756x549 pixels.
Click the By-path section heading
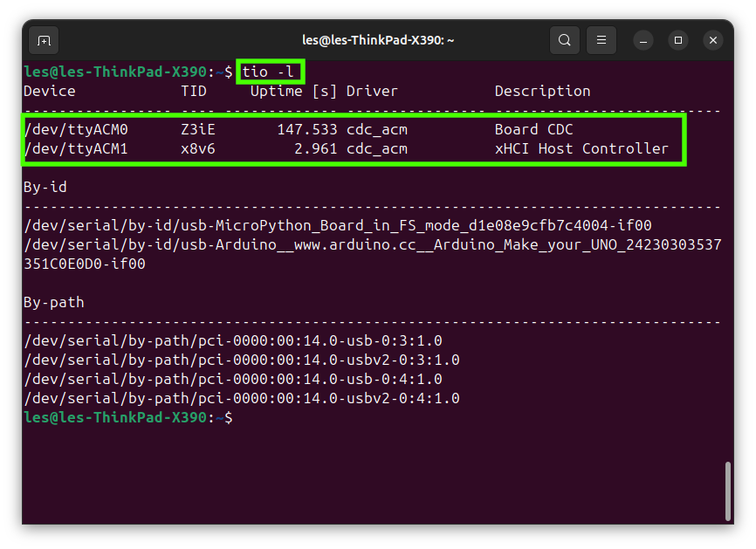pyautogui.click(x=54, y=302)
